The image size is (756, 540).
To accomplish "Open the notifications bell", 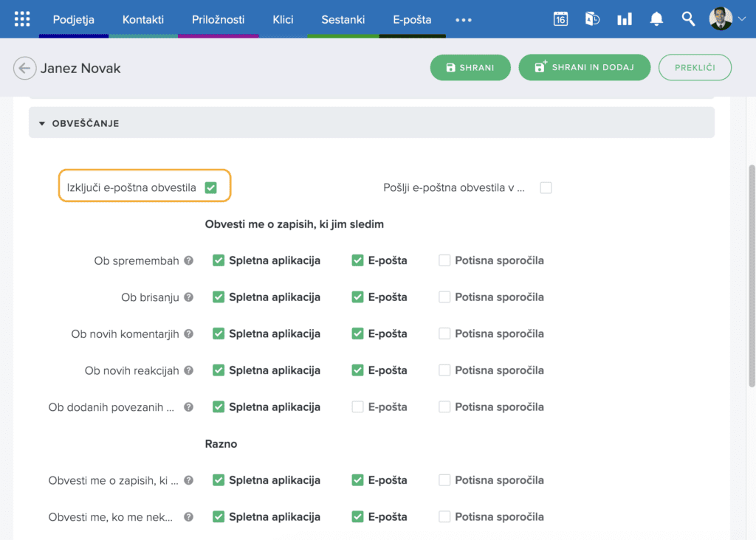I will pyautogui.click(x=656, y=19).
